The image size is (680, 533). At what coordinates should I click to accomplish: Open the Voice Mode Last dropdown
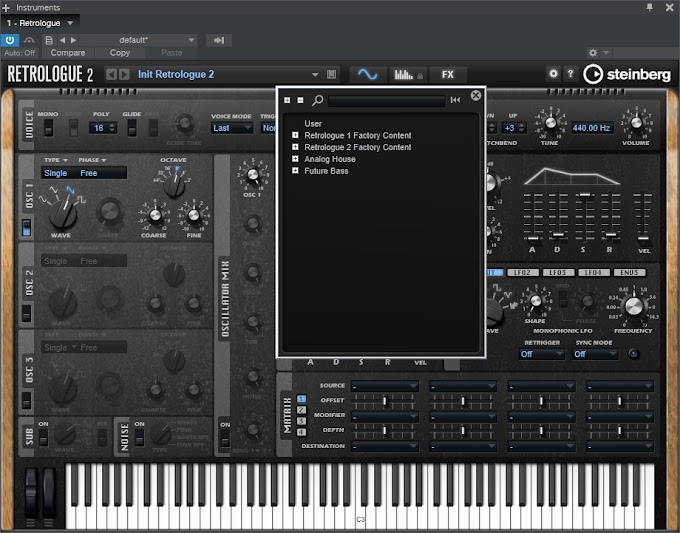tap(232, 128)
